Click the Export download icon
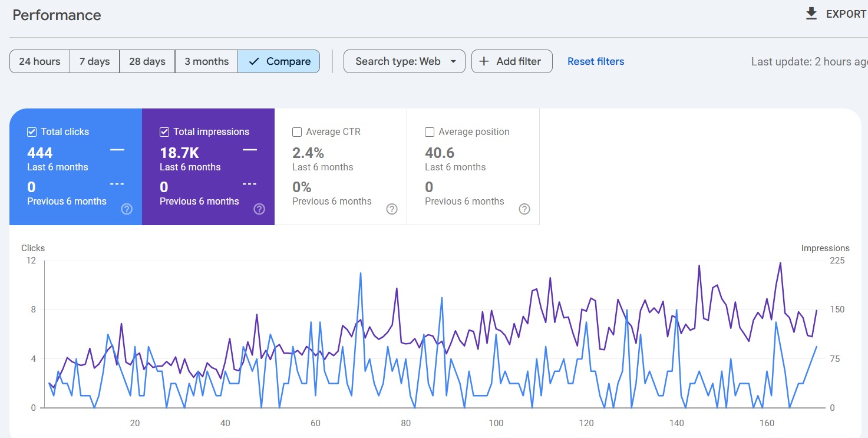 pyautogui.click(x=811, y=14)
